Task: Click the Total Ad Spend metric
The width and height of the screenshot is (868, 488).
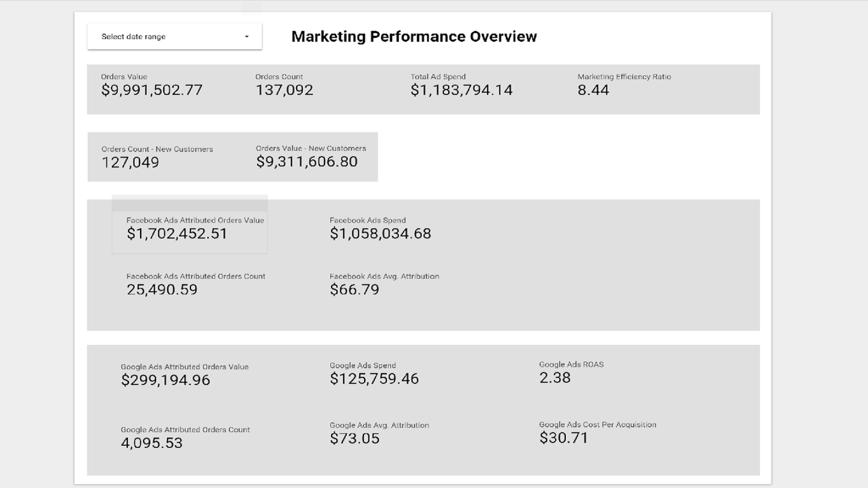Action: click(461, 86)
